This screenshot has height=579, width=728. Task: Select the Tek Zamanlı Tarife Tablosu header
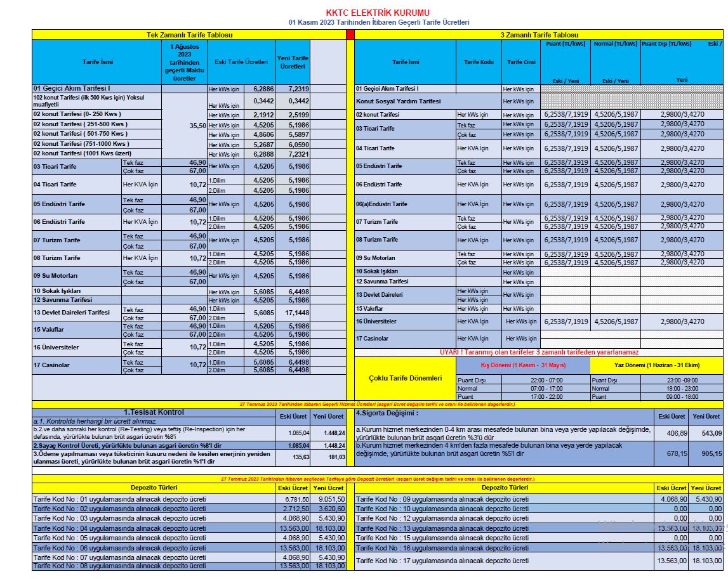click(189, 35)
